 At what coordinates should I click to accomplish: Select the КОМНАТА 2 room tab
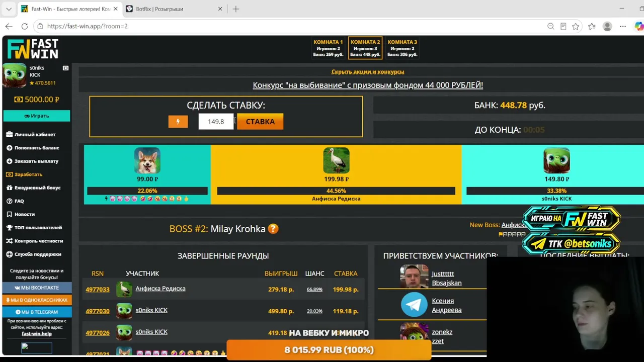(365, 48)
